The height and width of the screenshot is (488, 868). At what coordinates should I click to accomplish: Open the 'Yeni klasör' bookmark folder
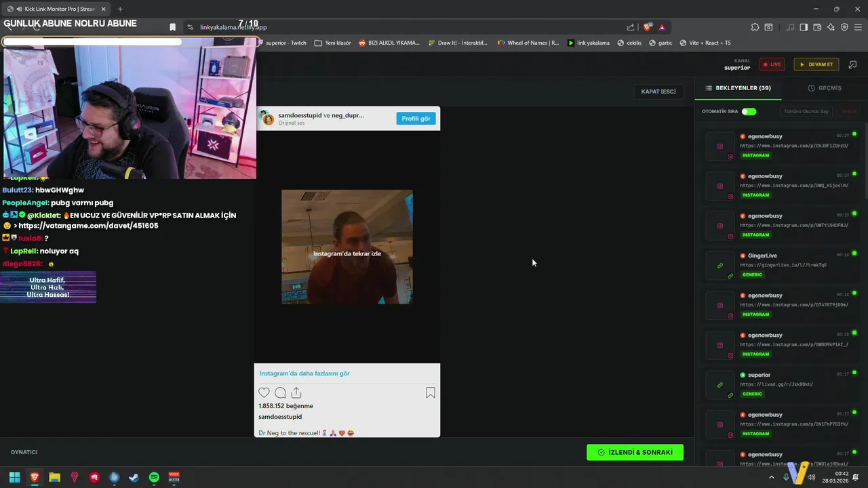pyautogui.click(x=332, y=43)
